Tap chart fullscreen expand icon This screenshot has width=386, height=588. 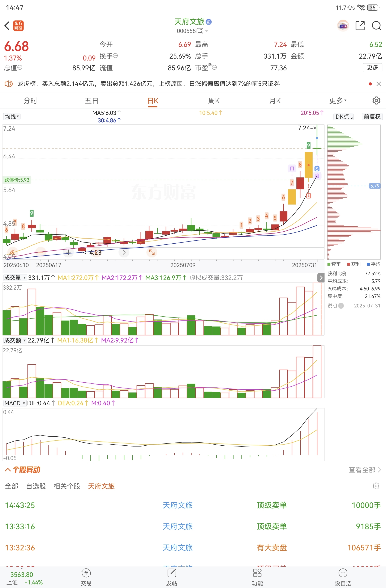click(152, 252)
